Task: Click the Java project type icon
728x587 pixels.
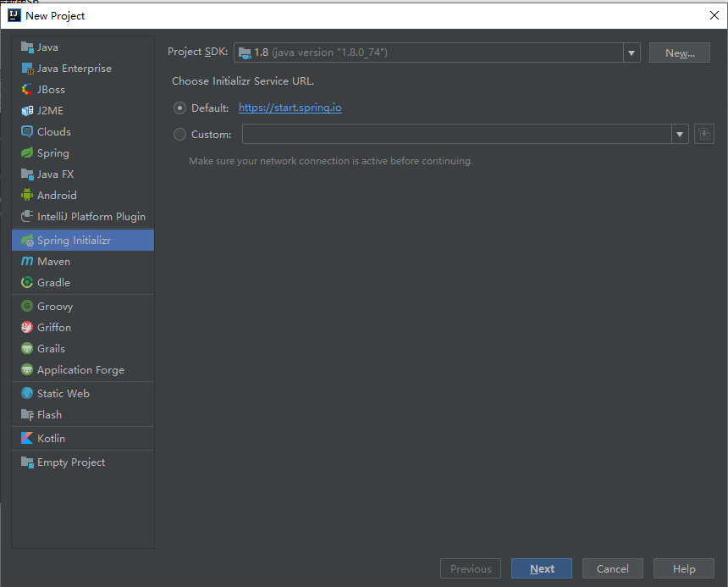Action: [x=27, y=47]
